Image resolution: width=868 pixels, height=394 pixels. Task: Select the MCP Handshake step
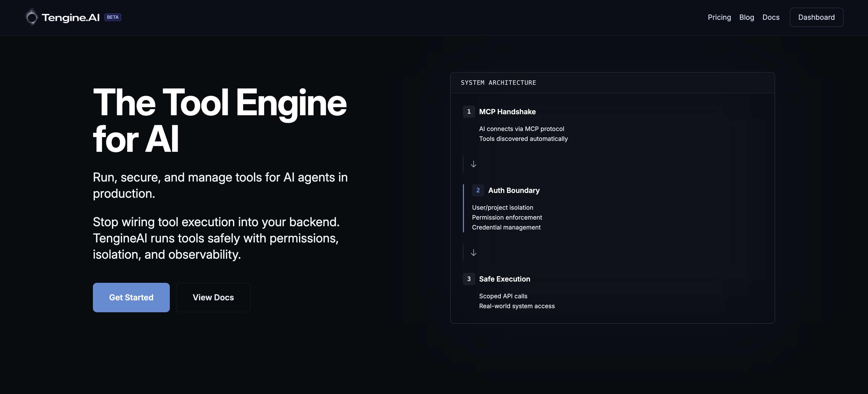[507, 111]
